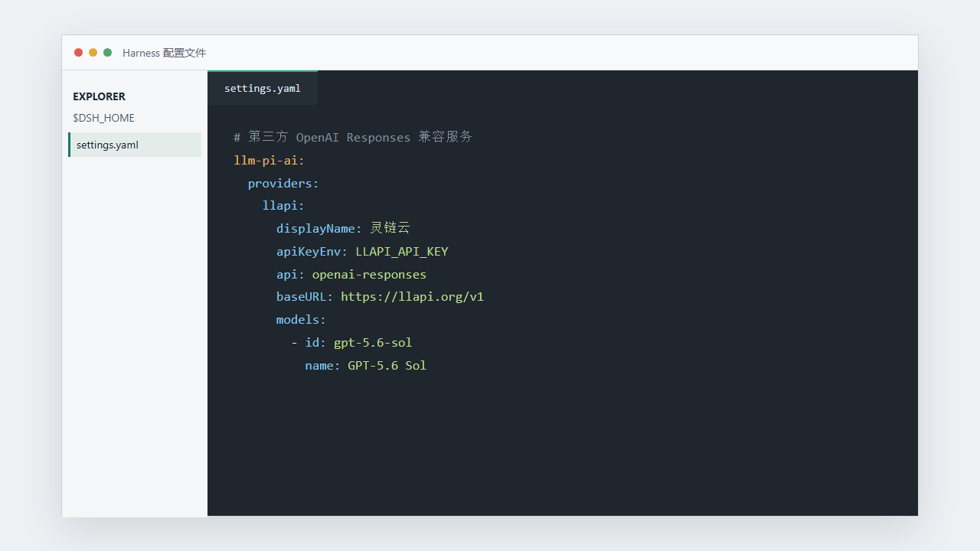Viewport: 980px width, 551px height.
Task: Click the $DSH_HOME folder label
Action: pyautogui.click(x=103, y=118)
